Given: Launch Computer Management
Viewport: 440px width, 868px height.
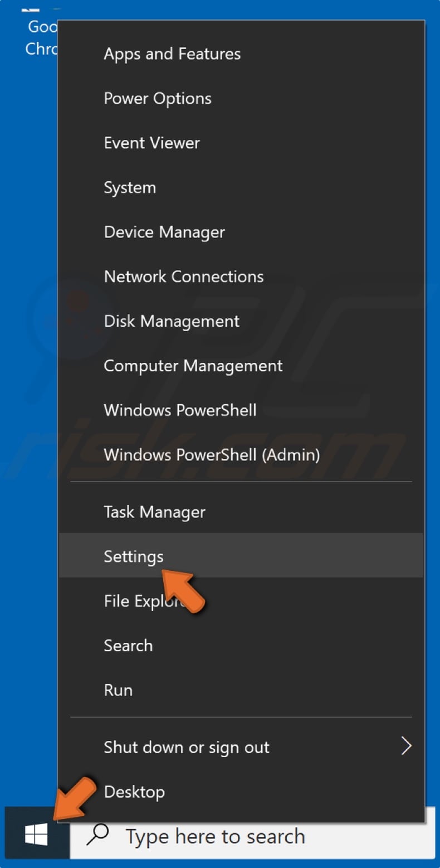Looking at the screenshot, I should click(x=193, y=366).
